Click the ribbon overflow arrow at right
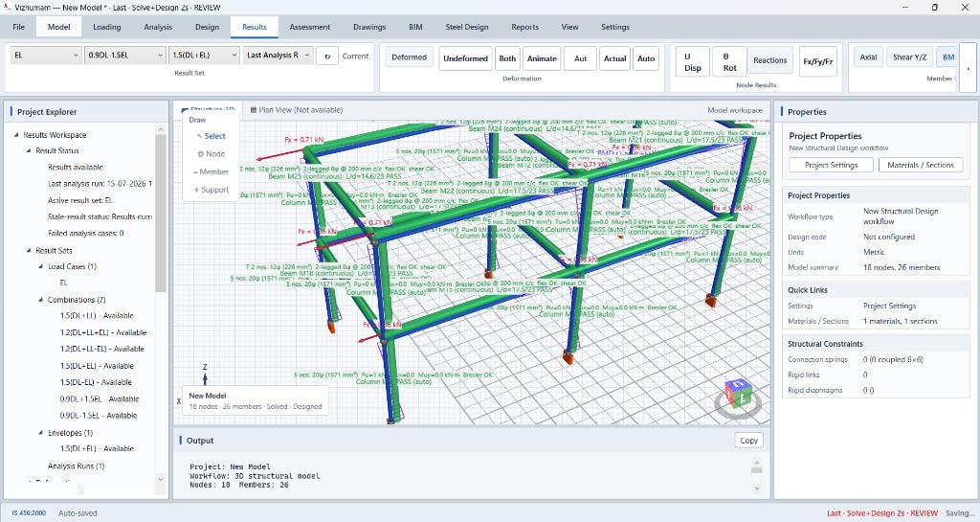This screenshot has width=980, height=522. (x=969, y=68)
